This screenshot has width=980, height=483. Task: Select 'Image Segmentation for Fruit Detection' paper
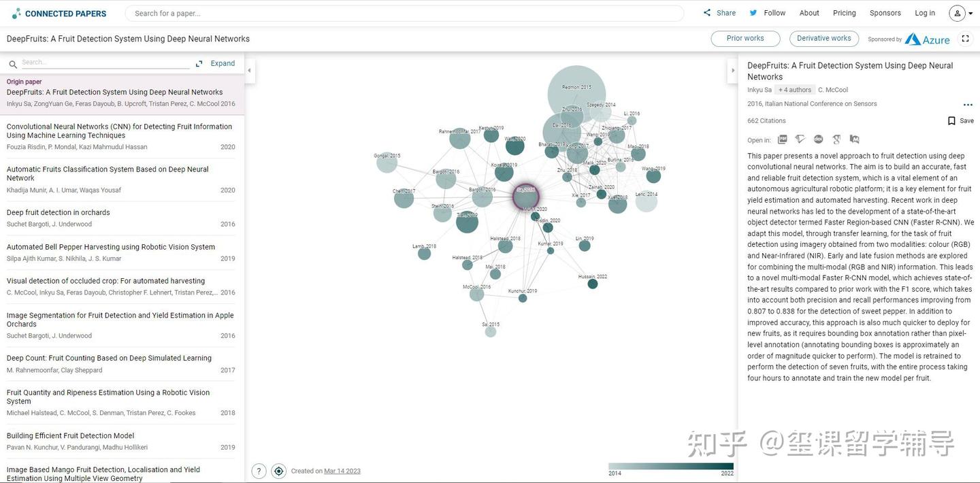coord(122,325)
